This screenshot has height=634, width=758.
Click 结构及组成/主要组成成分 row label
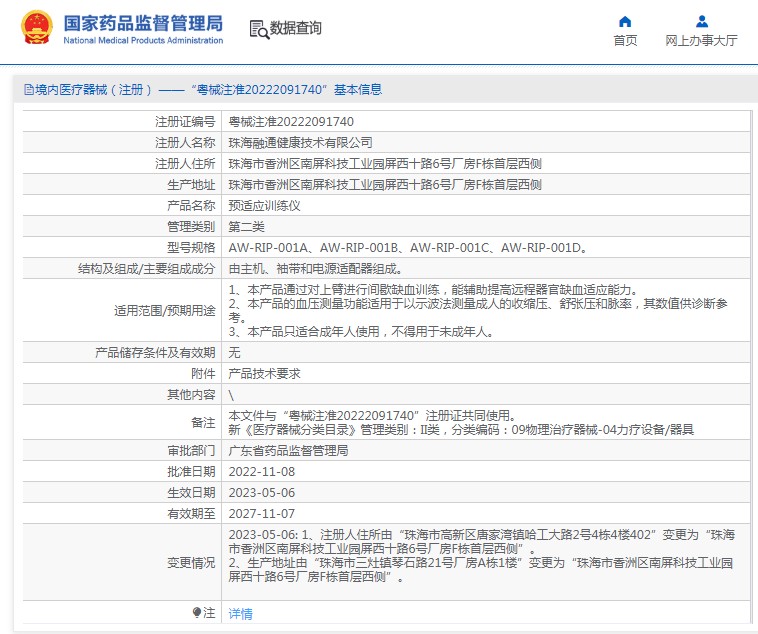pyautogui.click(x=146, y=269)
